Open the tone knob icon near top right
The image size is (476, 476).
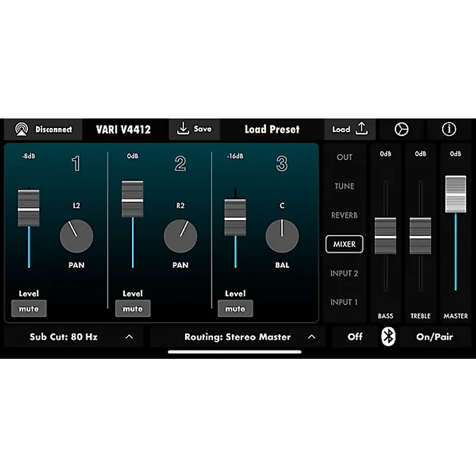(401, 129)
